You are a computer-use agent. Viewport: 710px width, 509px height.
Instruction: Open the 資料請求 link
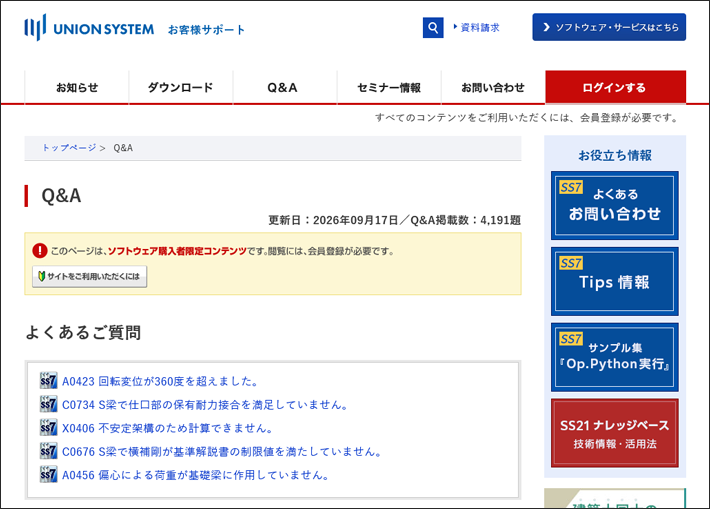click(x=480, y=28)
